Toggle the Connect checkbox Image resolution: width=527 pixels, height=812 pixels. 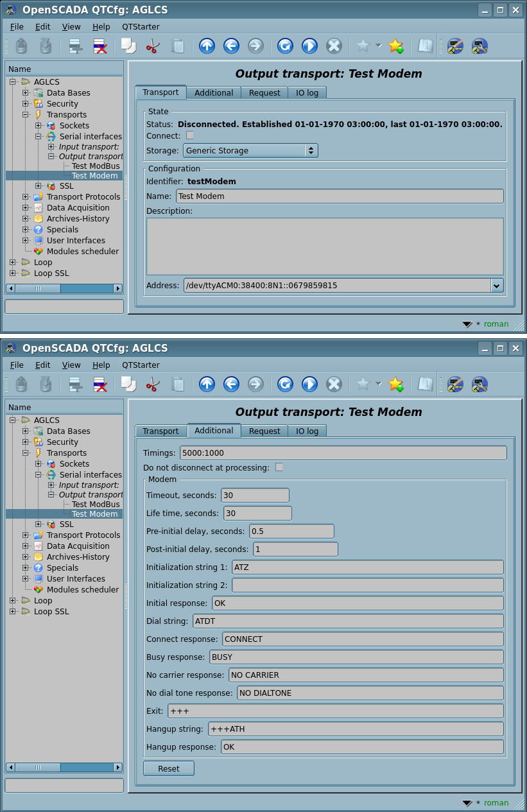tap(190, 135)
